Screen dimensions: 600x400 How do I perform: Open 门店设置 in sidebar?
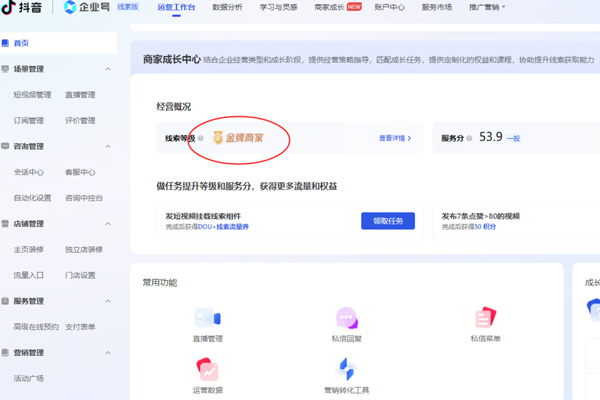80,275
